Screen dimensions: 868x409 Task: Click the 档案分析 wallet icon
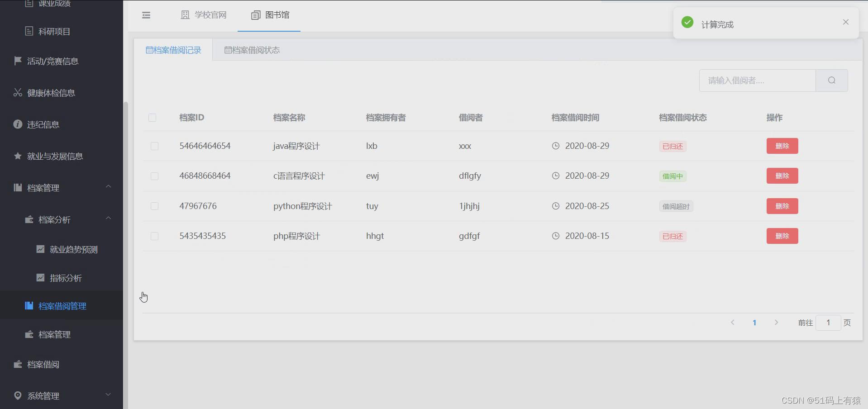pos(29,219)
